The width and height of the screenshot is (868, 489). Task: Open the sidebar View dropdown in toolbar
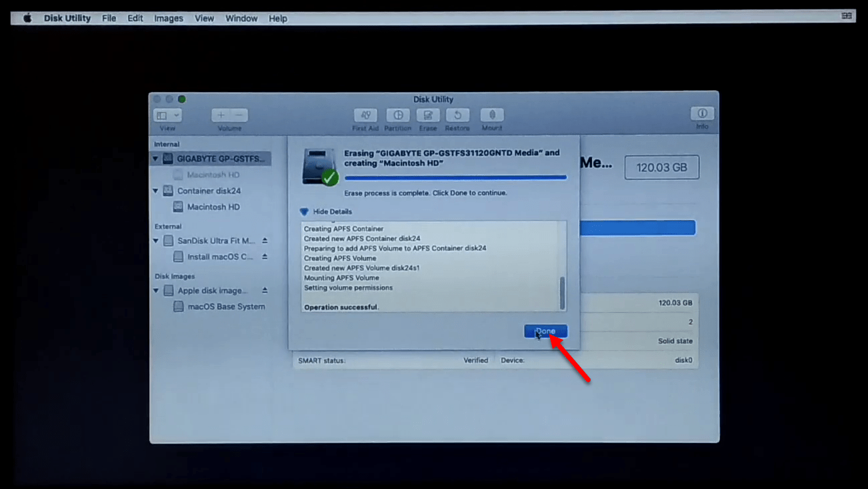pyautogui.click(x=167, y=115)
